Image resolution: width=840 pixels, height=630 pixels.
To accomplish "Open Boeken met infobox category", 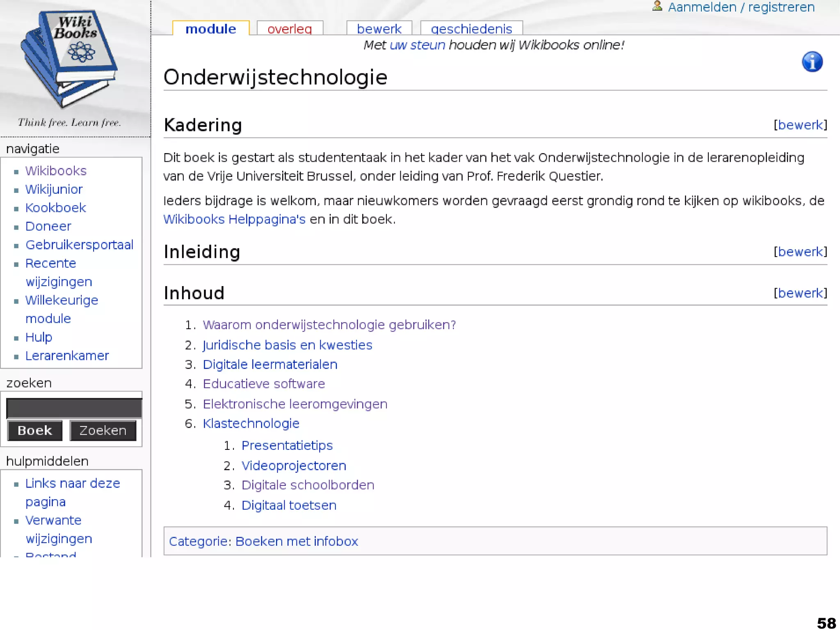I will click(297, 541).
